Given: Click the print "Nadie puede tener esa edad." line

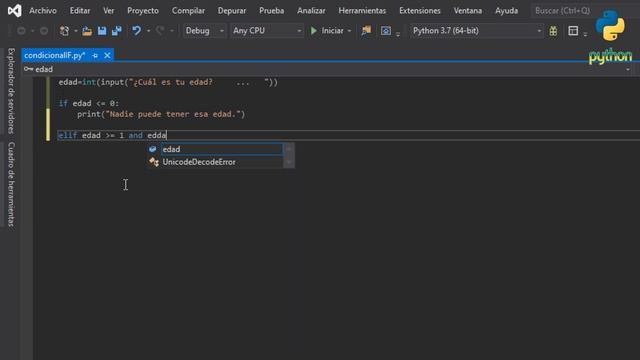Looking at the screenshot, I should point(161,114).
